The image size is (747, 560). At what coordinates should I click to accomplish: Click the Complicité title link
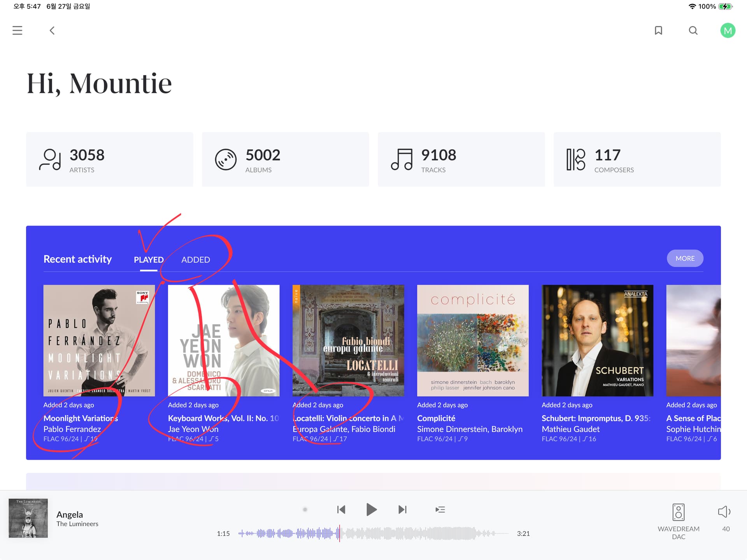[x=436, y=418]
